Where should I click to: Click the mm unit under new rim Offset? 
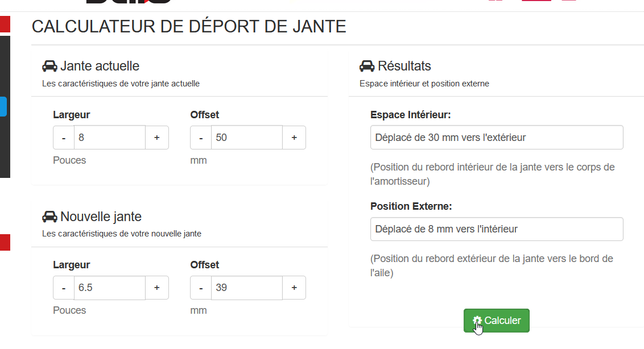(199, 311)
